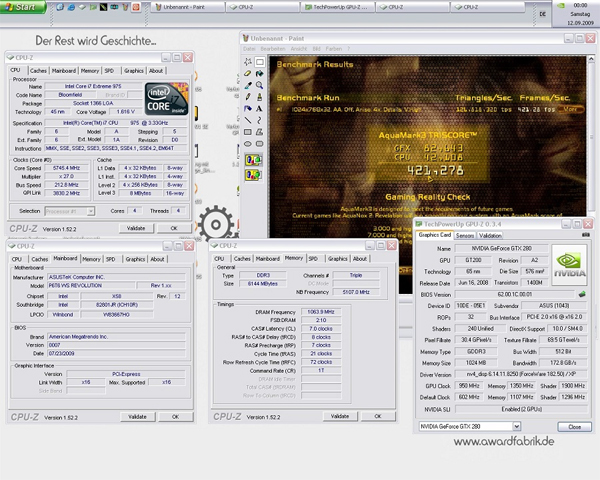The height and width of the screenshot is (480, 600).
Task: Switch to the Sensors tab in GPU-Z
Action: (465, 235)
